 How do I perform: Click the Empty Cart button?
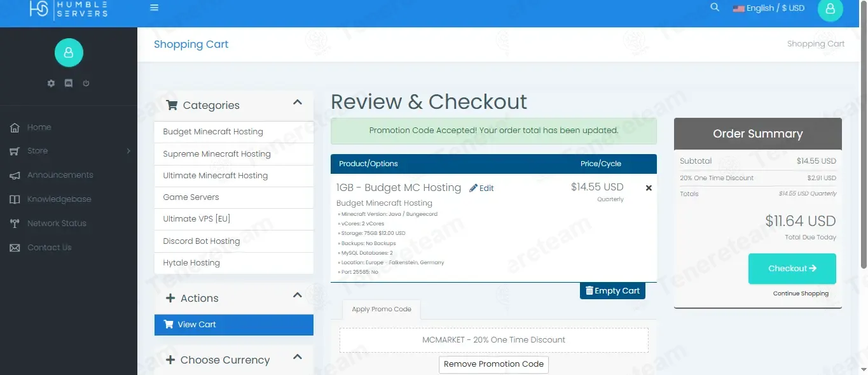612,291
